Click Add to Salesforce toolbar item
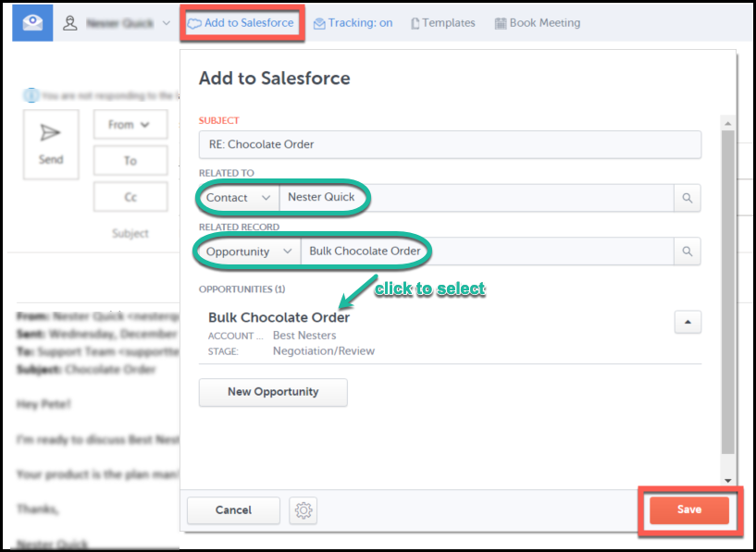 click(242, 22)
